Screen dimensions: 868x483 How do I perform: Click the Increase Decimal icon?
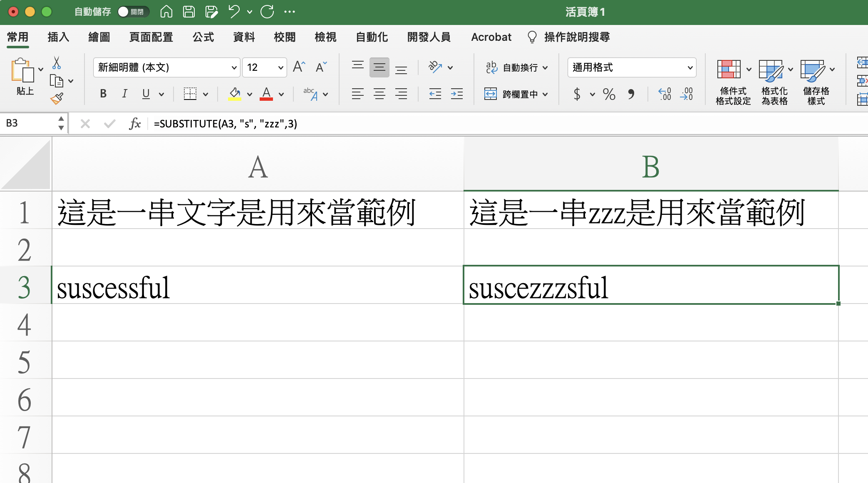click(x=665, y=94)
